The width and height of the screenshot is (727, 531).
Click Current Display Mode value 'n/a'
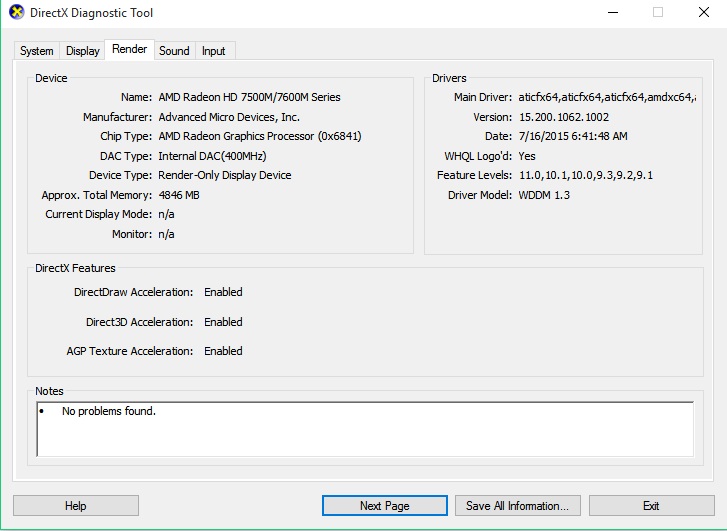(x=166, y=214)
